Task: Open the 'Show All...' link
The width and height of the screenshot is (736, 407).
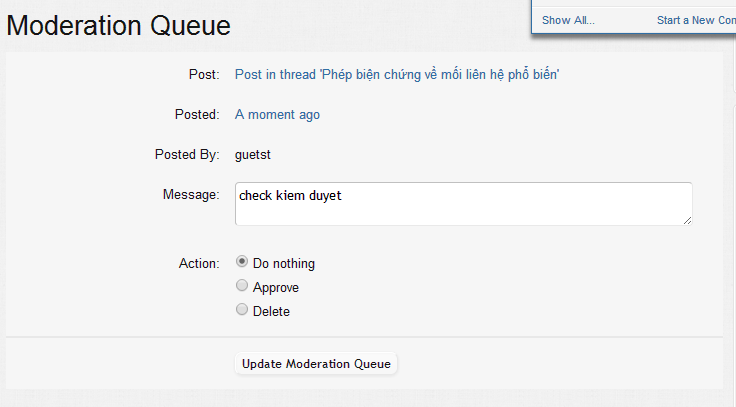Action: (x=568, y=20)
